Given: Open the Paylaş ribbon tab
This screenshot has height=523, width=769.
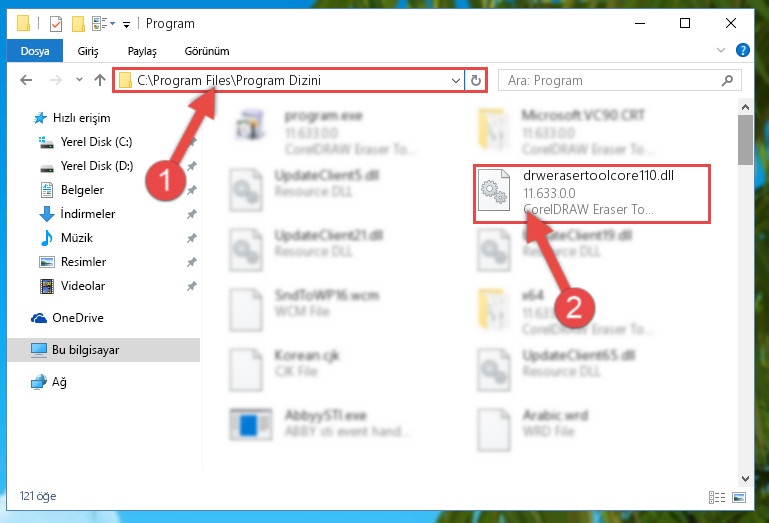Looking at the screenshot, I should (142, 51).
